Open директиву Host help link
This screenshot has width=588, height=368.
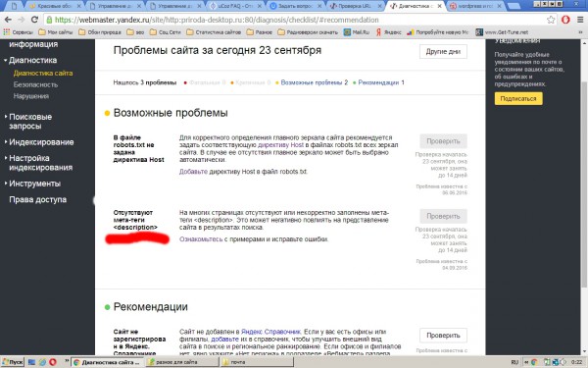pos(280,145)
